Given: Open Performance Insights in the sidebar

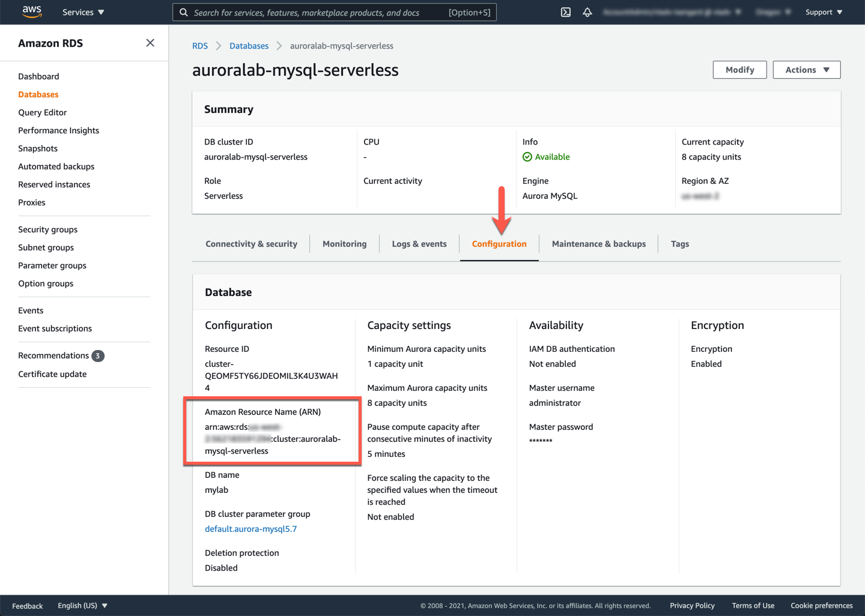Looking at the screenshot, I should pyautogui.click(x=58, y=130).
